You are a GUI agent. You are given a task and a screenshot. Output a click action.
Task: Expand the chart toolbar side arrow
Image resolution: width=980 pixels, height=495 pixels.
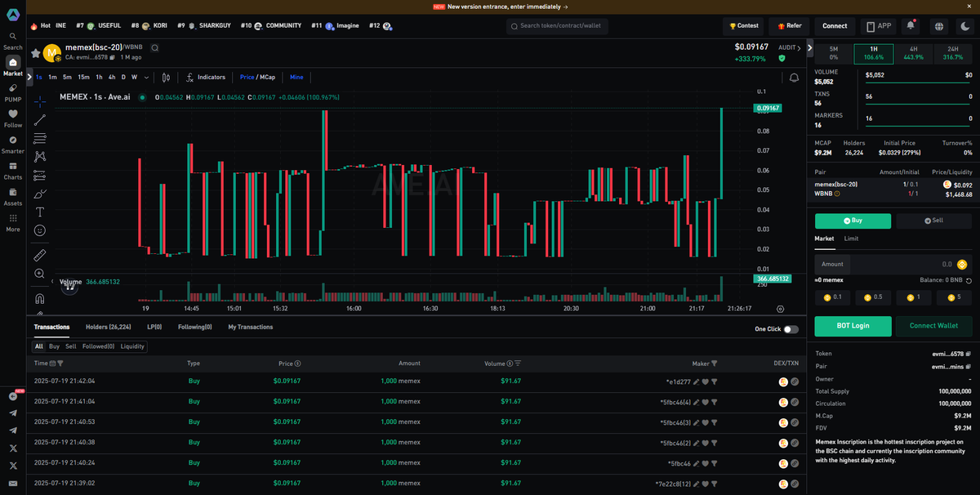click(29, 78)
